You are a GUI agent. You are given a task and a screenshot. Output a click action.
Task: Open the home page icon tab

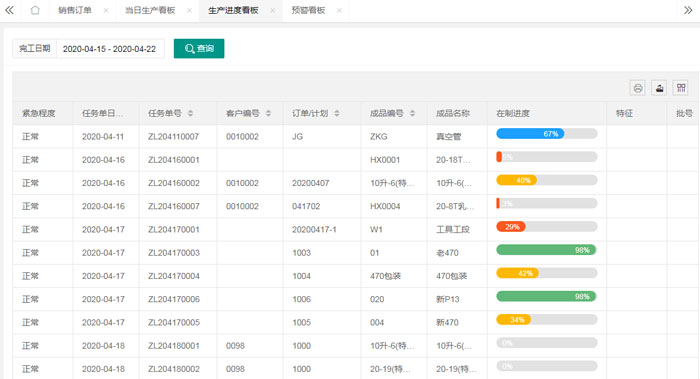(35, 10)
